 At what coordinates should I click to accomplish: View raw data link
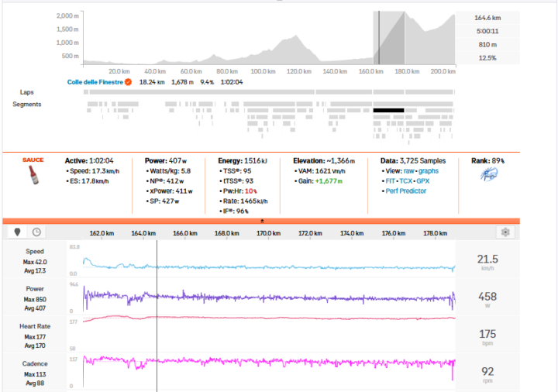click(409, 172)
